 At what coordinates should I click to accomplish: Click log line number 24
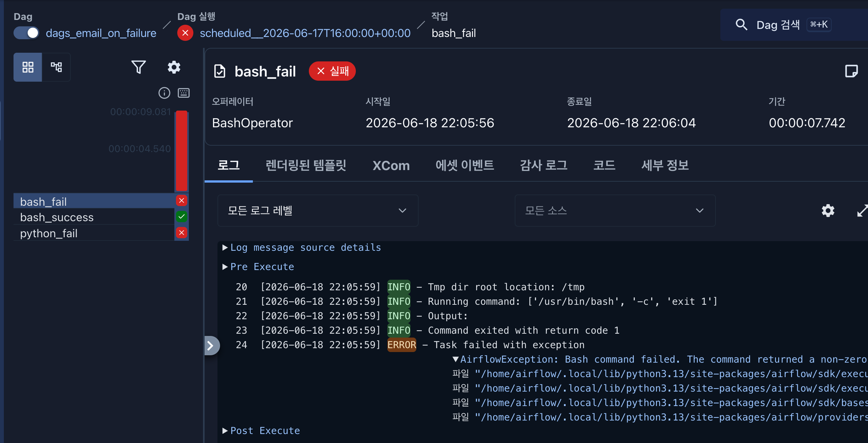click(x=241, y=345)
